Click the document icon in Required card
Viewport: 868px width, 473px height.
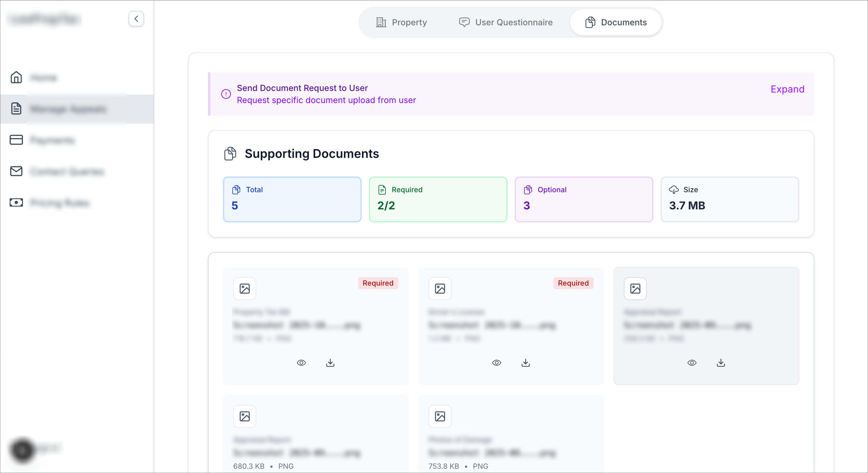(382, 190)
